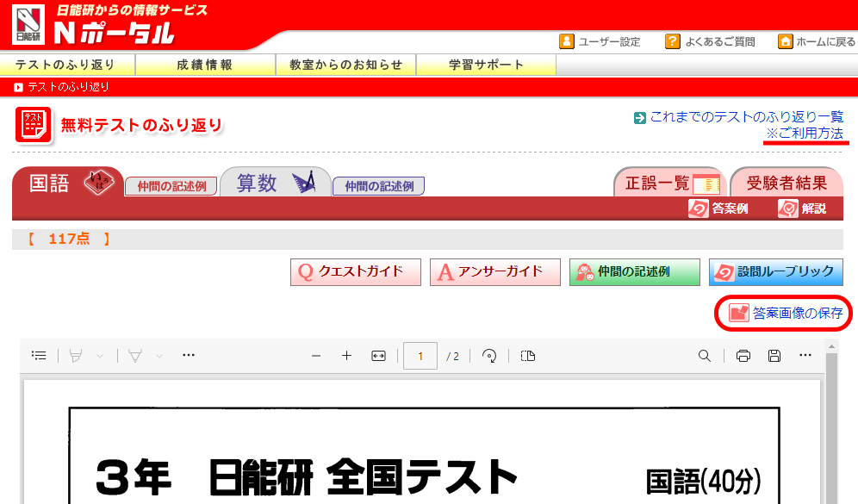Click the red test sheet icon
This screenshot has height=504, width=858.
[33, 125]
